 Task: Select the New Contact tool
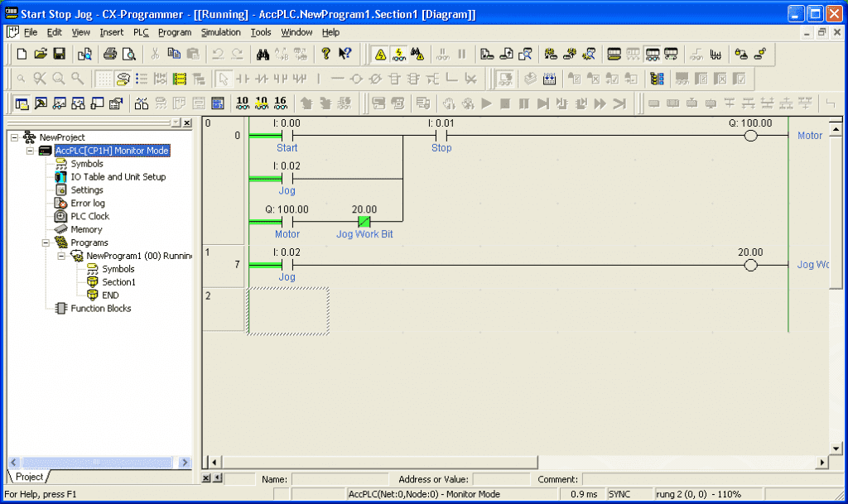pos(241,80)
